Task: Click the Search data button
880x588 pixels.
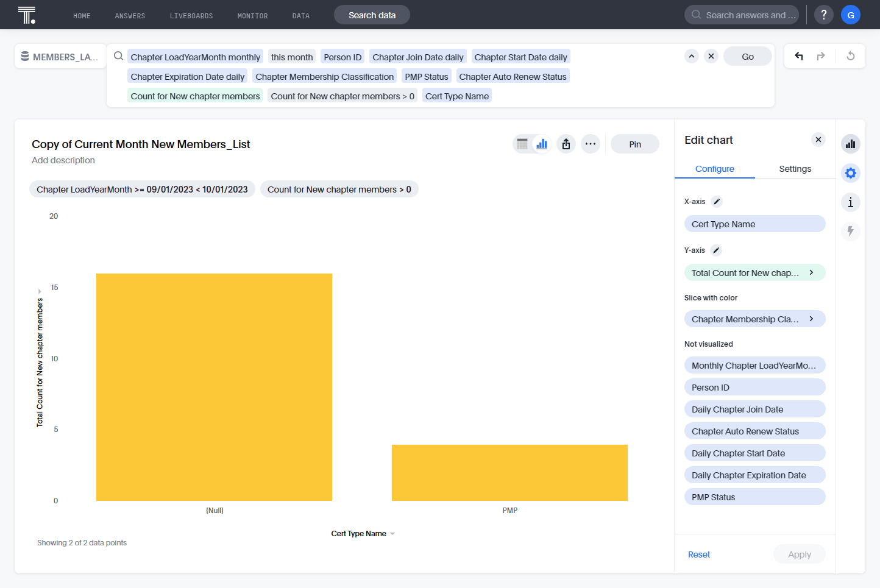Action: coord(372,15)
